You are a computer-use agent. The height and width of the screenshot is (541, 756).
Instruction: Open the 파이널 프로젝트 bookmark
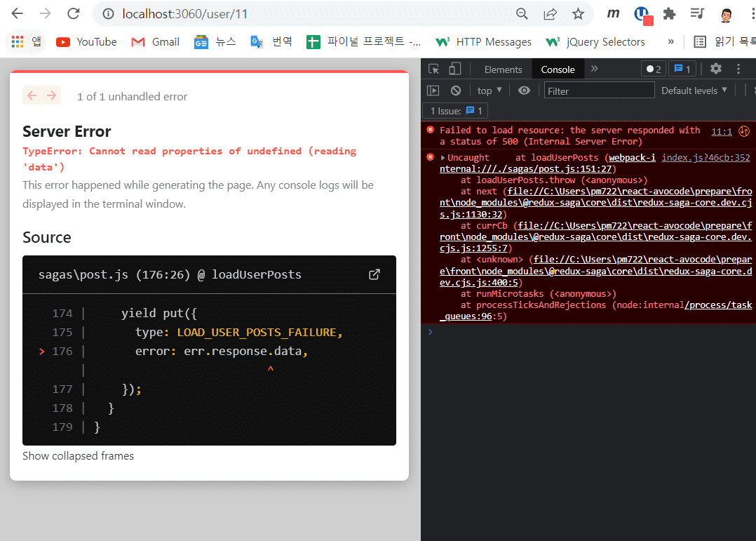click(363, 42)
